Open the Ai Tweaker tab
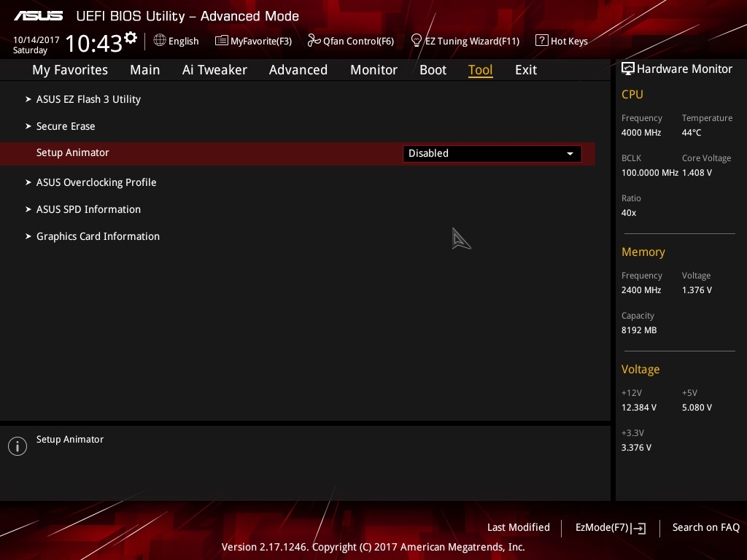 [x=214, y=70]
